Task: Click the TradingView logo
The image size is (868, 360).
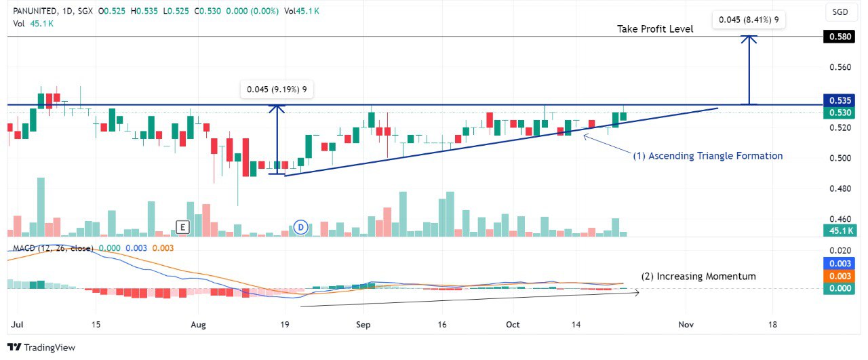Action: [44, 348]
